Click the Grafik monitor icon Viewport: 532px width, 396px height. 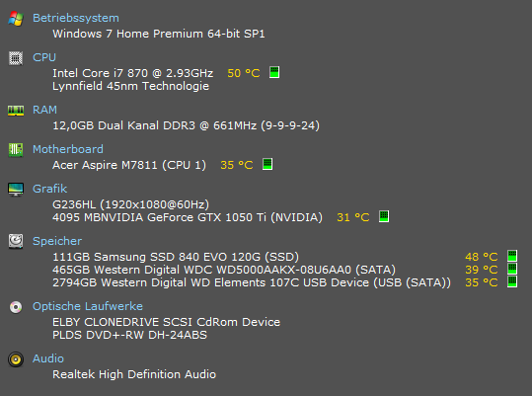coord(16,190)
